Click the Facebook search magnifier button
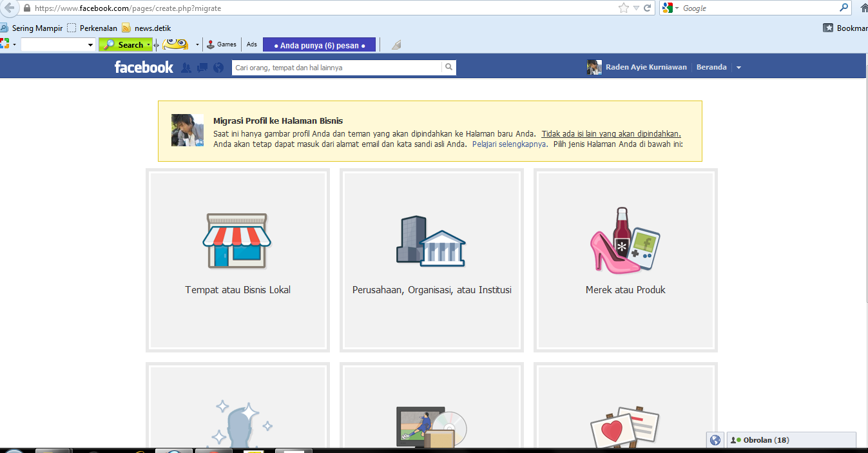Screen dimensions: 868x453 [x=449, y=67]
